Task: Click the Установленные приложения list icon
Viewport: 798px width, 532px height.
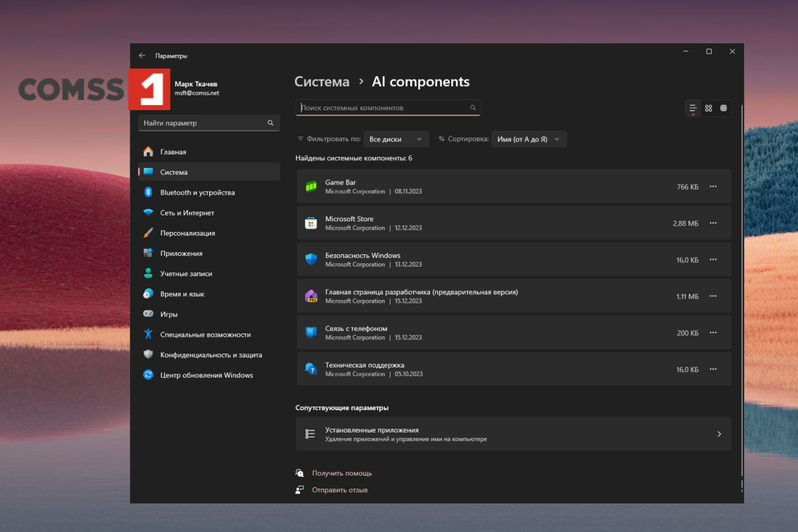Action: tap(310, 434)
